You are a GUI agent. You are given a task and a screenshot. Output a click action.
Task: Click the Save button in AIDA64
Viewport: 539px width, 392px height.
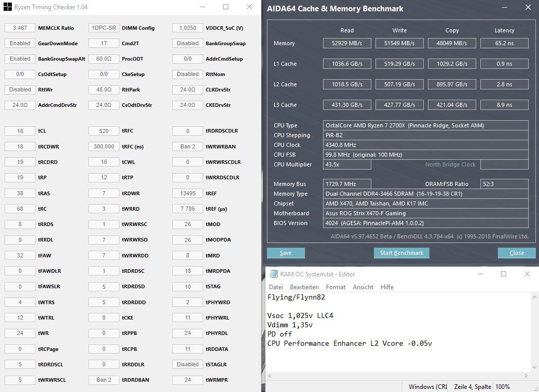click(x=285, y=253)
